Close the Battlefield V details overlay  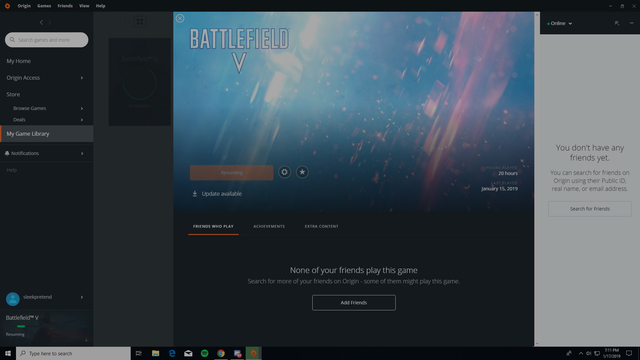coord(180,18)
